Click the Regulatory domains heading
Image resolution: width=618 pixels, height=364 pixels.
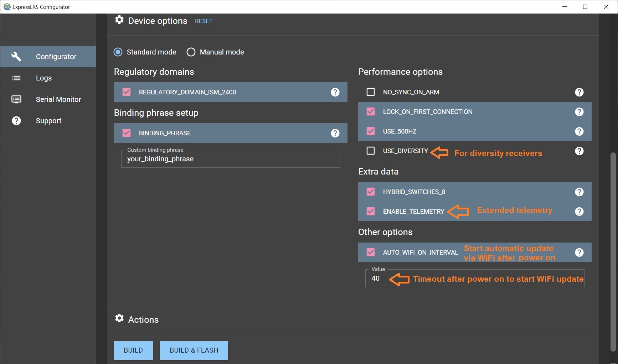tap(154, 72)
